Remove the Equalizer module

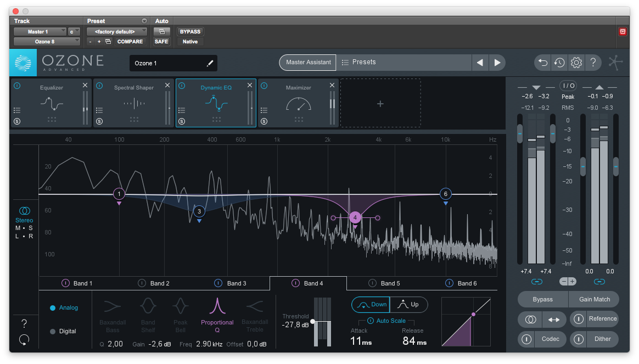pos(85,85)
